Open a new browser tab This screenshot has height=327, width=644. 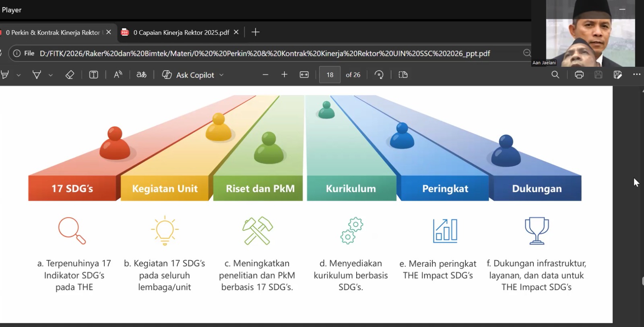point(255,32)
